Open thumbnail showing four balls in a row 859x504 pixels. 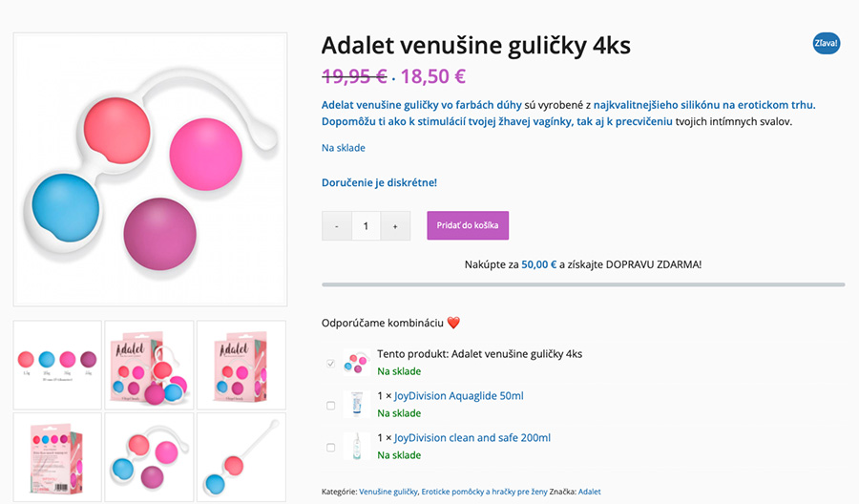[57, 365]
